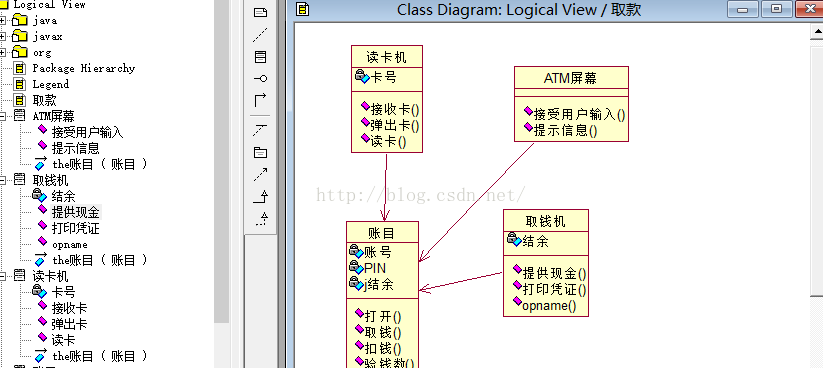Select the Association Class tool
Image resolution: width=823 pixels, height=368 pixels.
[x=260, y=130]
